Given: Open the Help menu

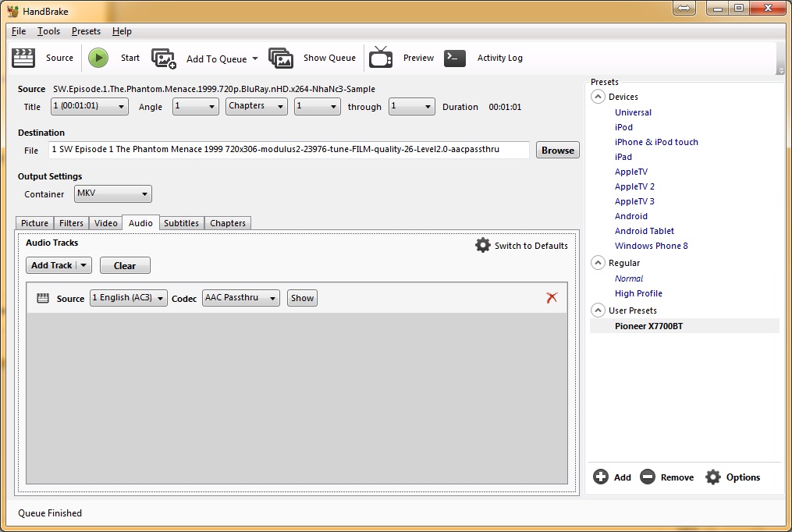Looking at the screenshot, I should pyautogui.click(x=122, y=31).
